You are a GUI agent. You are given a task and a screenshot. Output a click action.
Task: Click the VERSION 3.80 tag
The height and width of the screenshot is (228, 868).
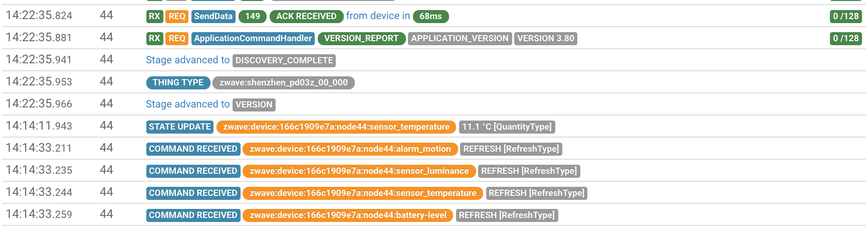[x=545, y=38]
